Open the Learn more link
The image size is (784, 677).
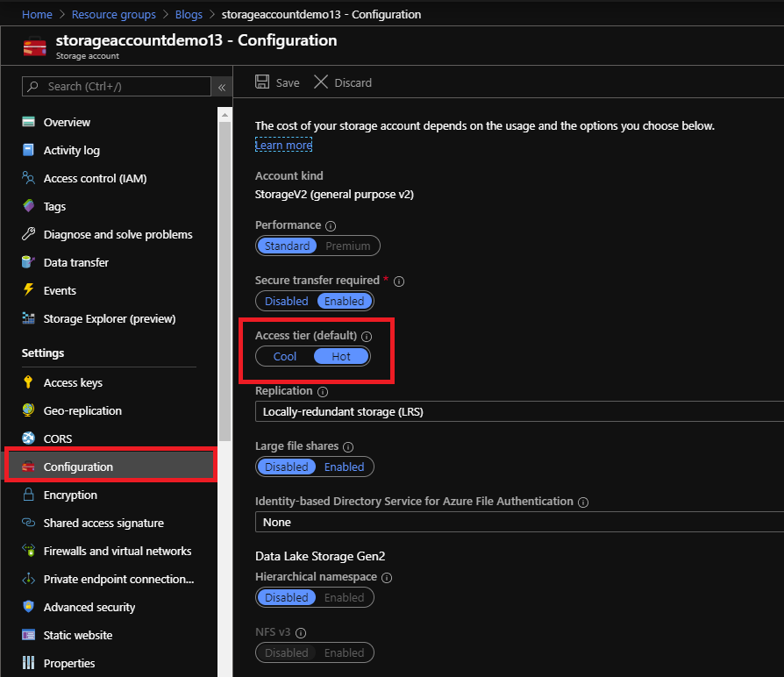coord(282,145)
